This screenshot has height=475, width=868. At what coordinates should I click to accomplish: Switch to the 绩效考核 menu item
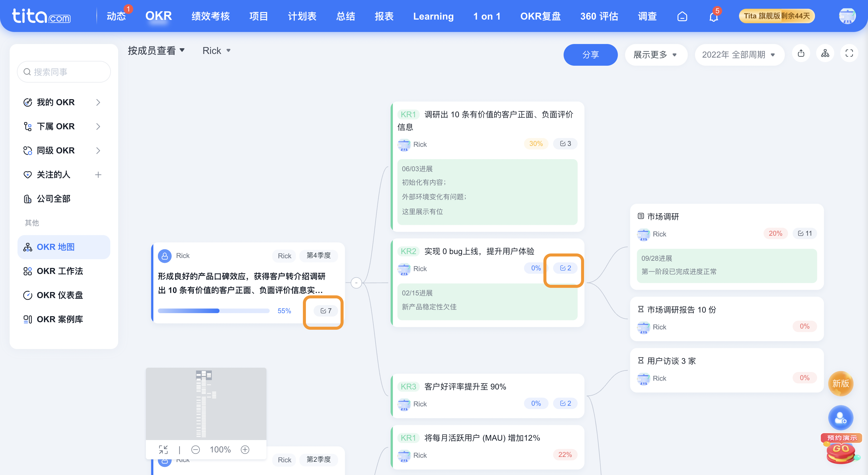[x=210, y=16]
